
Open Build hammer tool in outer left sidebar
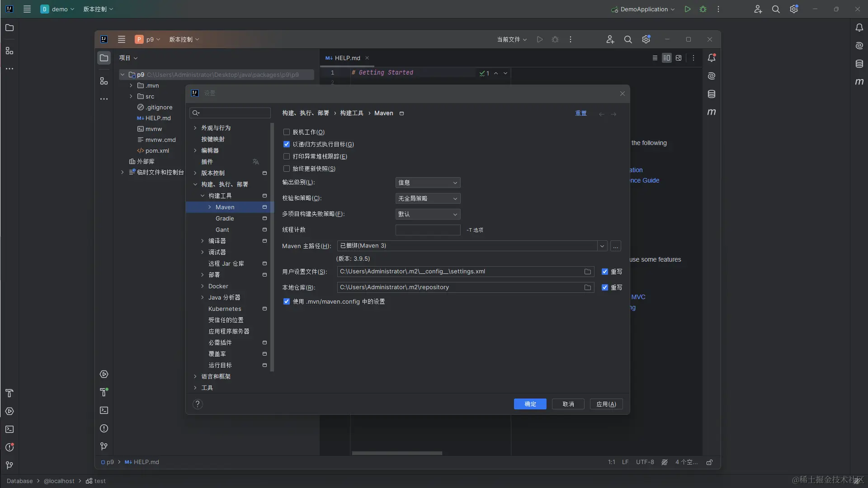tap(9, 393)
